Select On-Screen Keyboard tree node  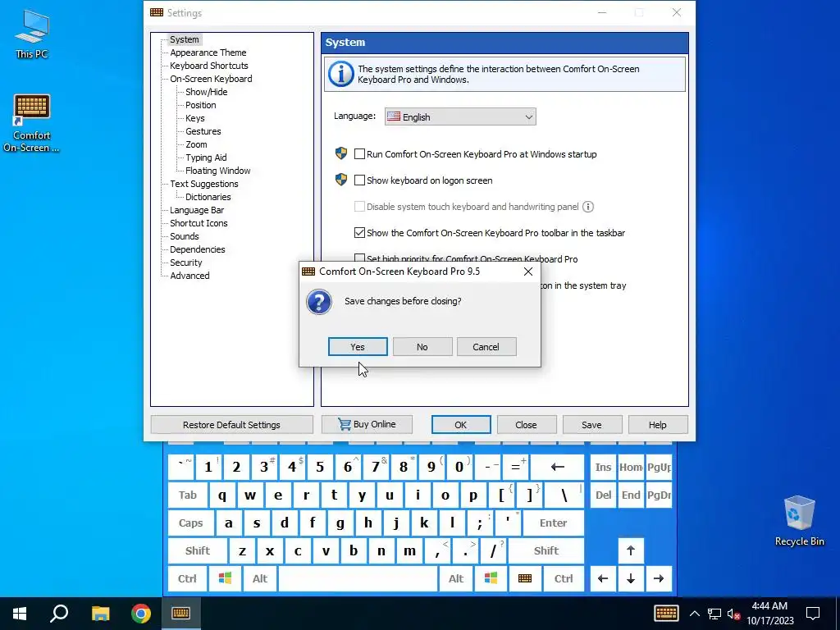pos(211,79)
